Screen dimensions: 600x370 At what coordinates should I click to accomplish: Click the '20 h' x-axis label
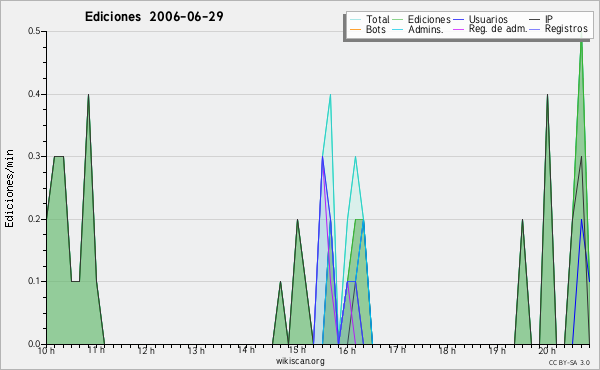547,350
